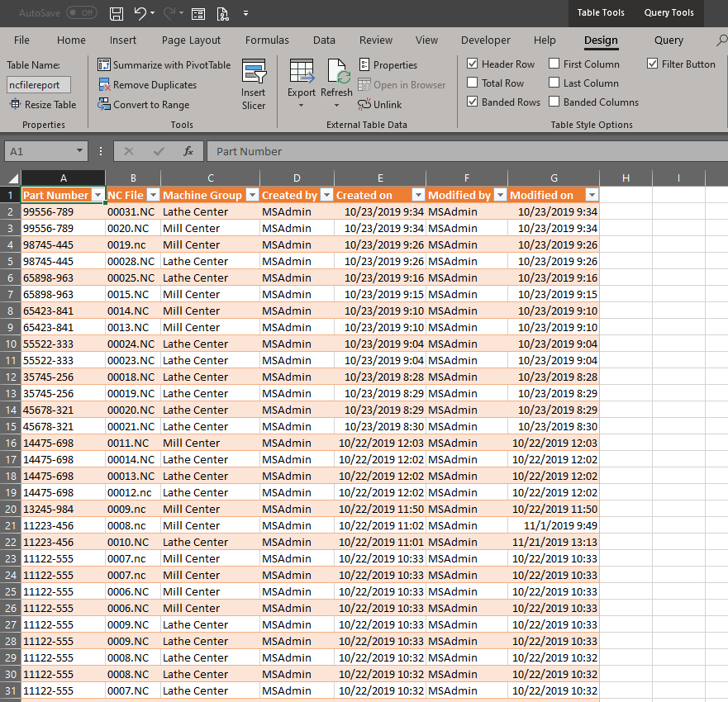Viewport: 728px width, 702px height.
Task: Click the Insert Slicer icon
Action: pos(254,71)
